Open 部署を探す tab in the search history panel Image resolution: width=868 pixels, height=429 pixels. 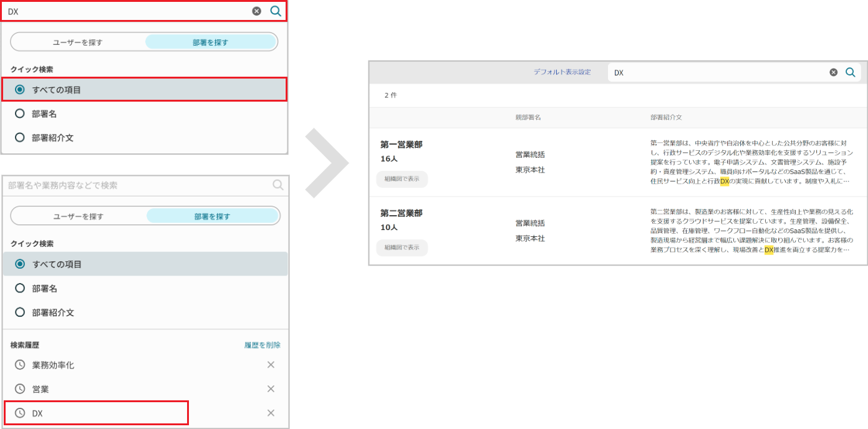click(213, 216)
